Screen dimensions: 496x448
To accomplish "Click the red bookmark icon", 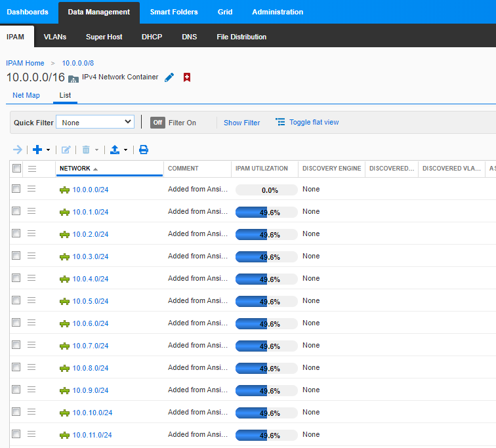I will pyautogui.click(x=187, y=77).
